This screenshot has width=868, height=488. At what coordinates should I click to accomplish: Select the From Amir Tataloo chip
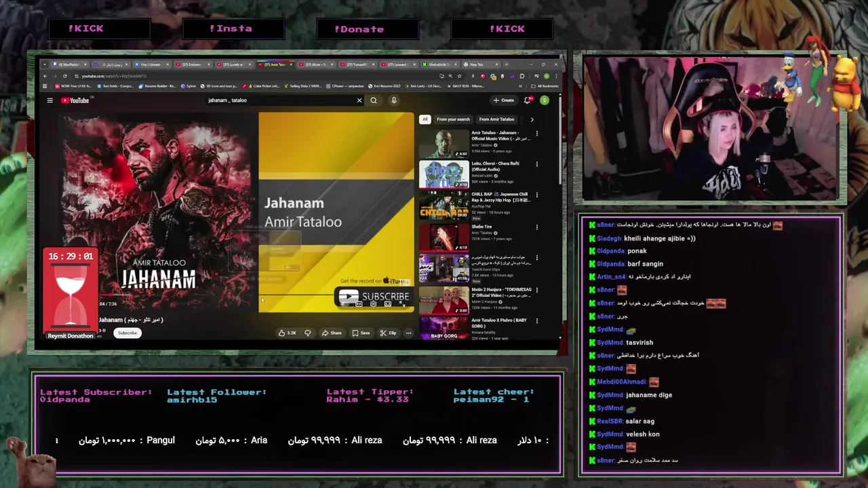tap(496, 119)
